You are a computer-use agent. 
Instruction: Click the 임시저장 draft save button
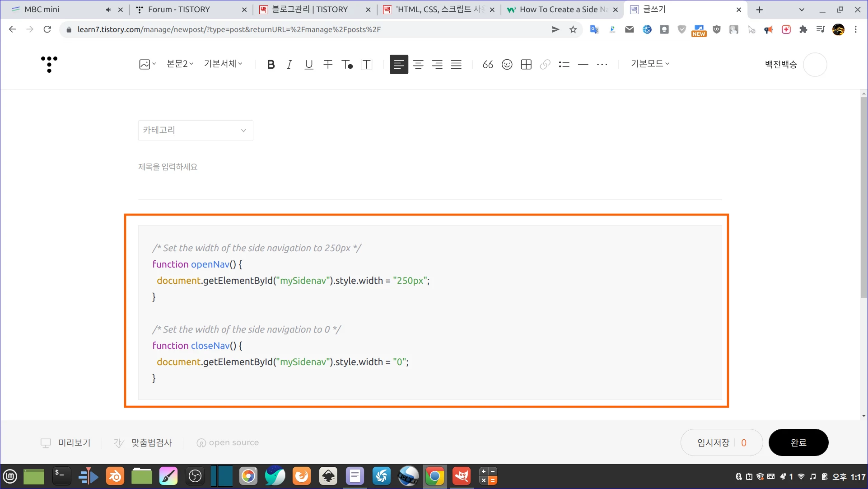tap(714, 442)
